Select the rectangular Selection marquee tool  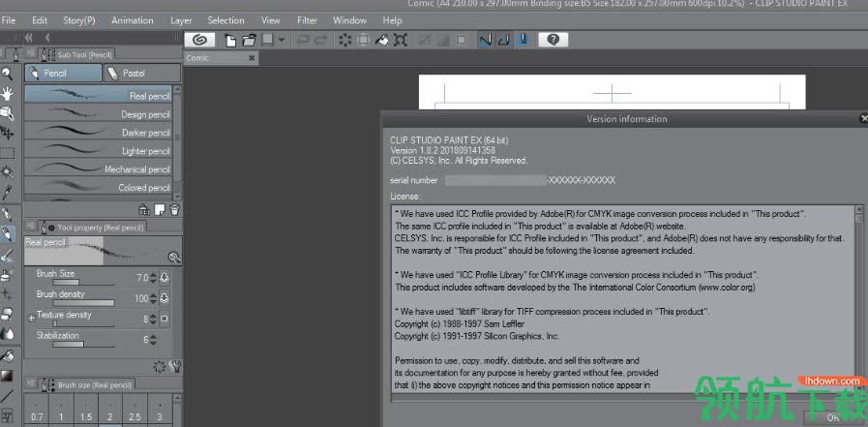pos(7,153)
